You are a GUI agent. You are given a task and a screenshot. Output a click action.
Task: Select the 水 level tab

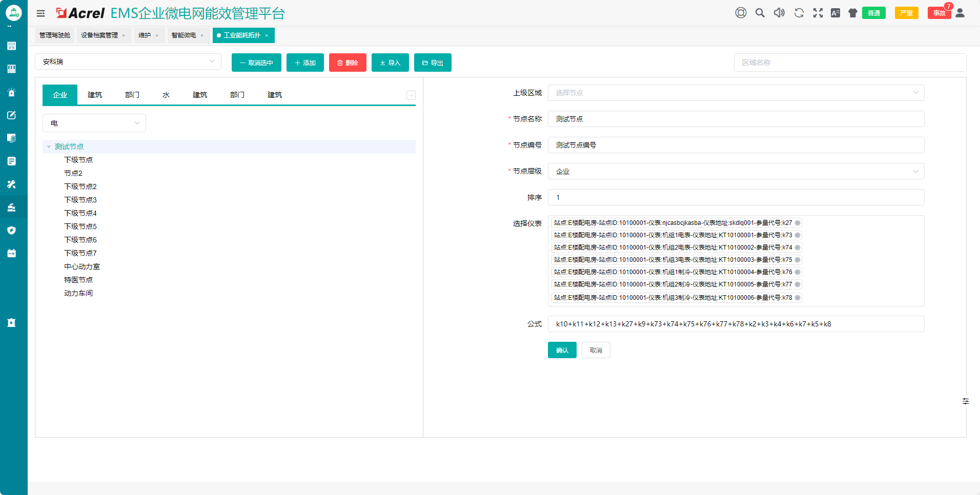tap(166, 95)
